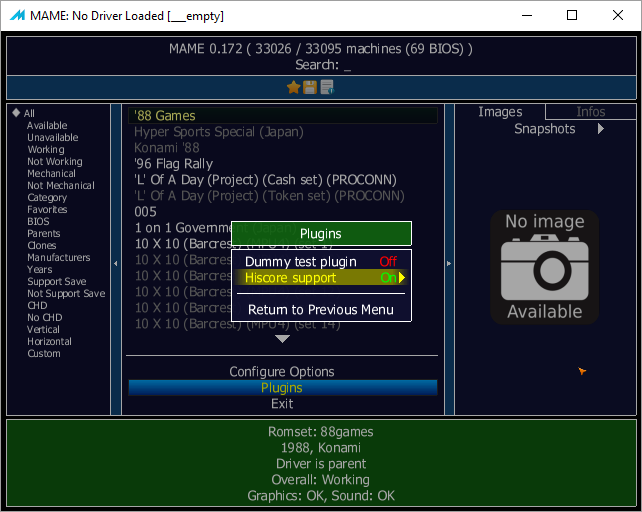Select the BIOS filter

pyautogui.click(x=38, y=221)
